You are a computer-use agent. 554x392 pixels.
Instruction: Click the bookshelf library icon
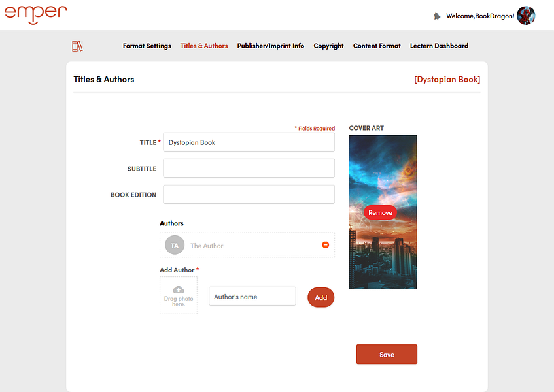(x=77, y=46)
